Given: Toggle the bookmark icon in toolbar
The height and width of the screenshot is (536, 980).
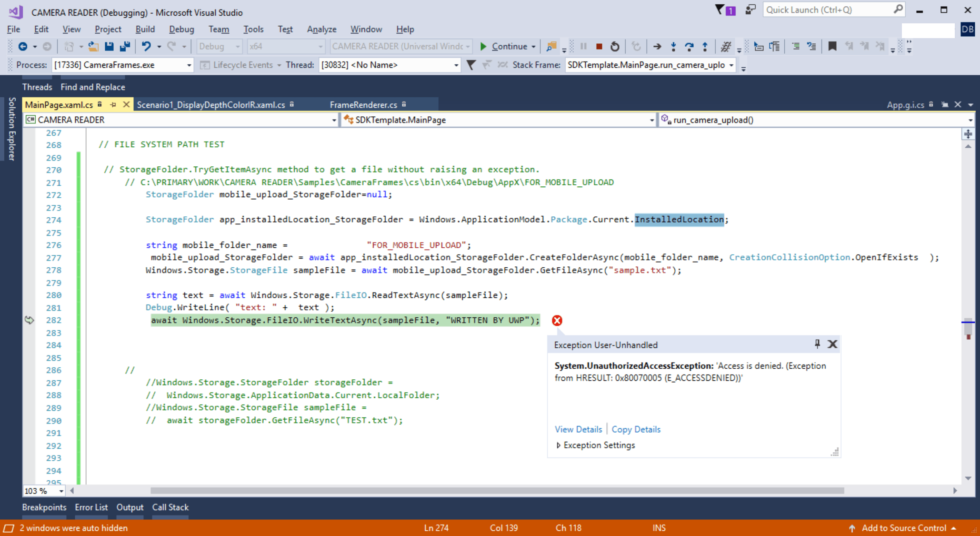Looking at the screenshot, I should [x=832, y=46].
